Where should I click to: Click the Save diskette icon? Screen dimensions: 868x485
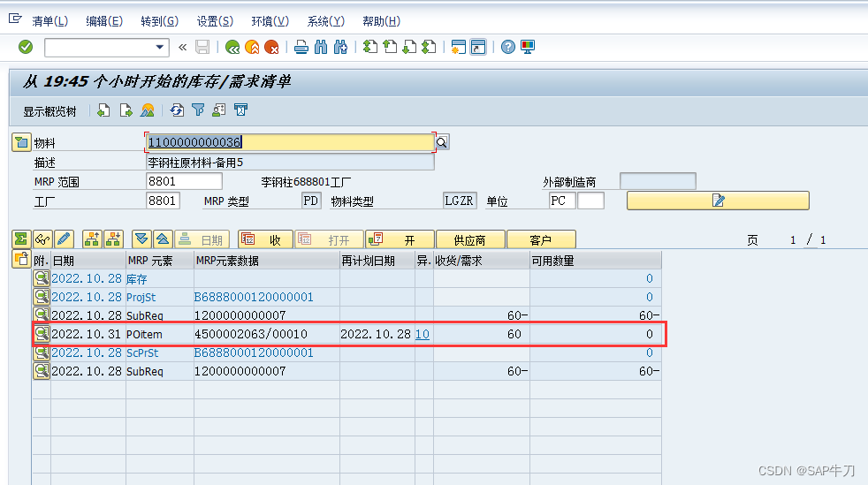coord(202,47)
